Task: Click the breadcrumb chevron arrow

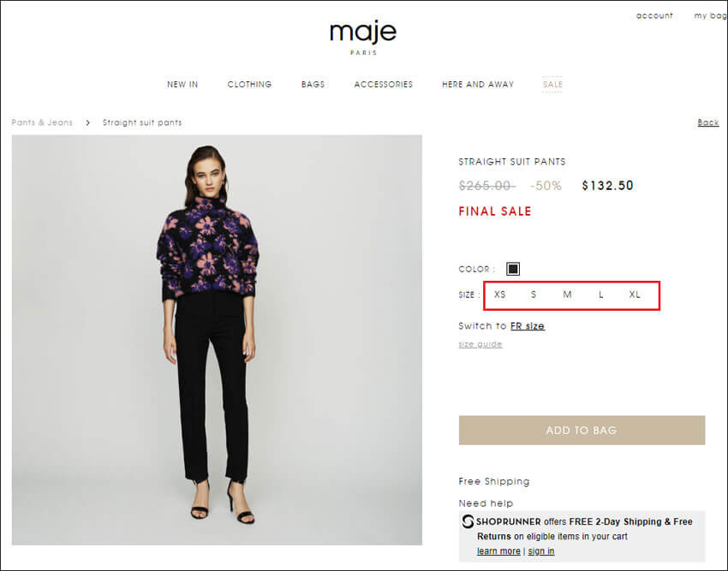Action: click(x=87, y=122)
